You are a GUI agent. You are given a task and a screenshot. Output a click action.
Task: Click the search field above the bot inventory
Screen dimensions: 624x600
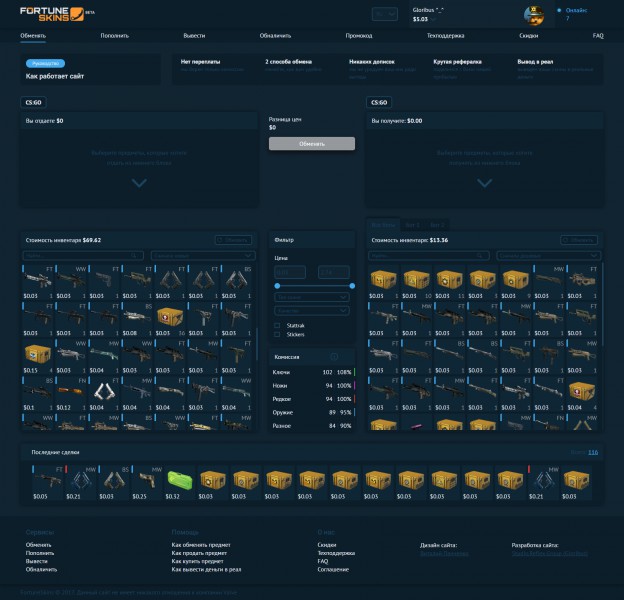pos(429,255)
